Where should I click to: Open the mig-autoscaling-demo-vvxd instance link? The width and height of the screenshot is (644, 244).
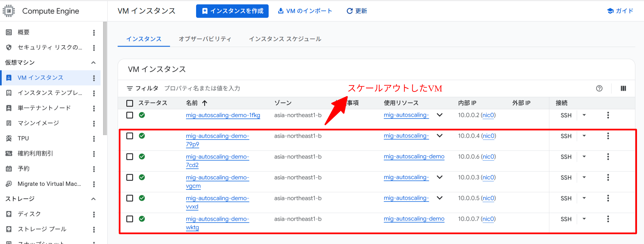point(217,202)
